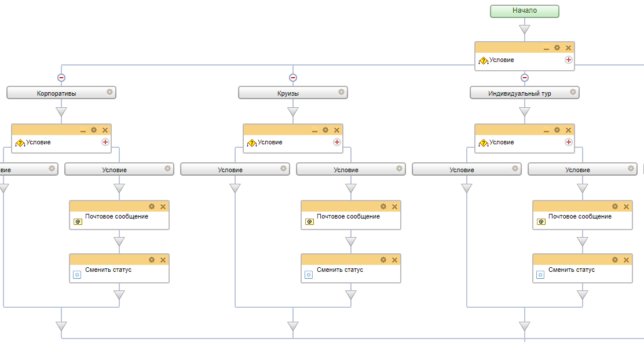Delete Почтовое сообщение block in Корпоративы branch
Image resolution: width=644 pixels, height=342 pixels.
pyautogui.click(x=163, y=206)
